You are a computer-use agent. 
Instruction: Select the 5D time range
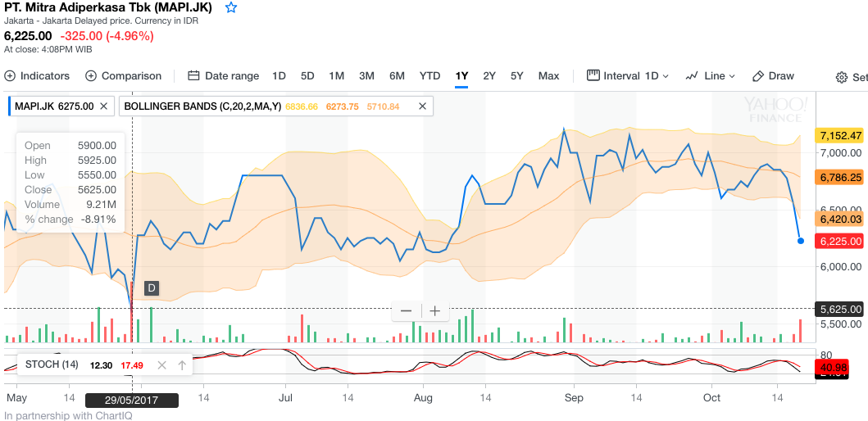307,76
